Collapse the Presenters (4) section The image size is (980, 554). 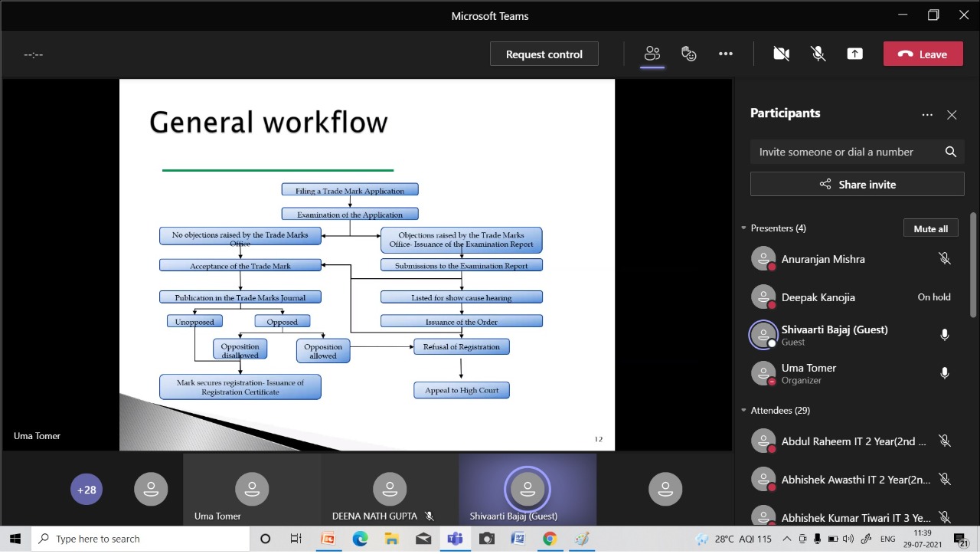(743, 228)
